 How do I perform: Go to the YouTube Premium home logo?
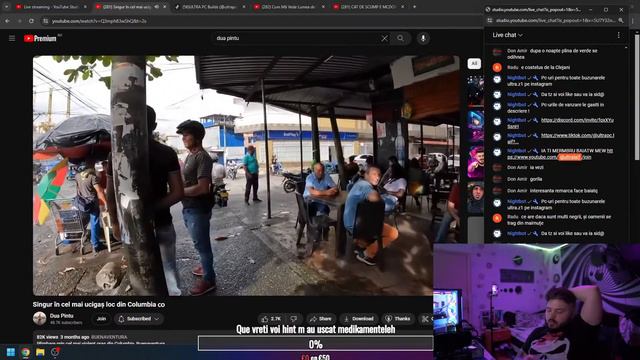click(x=40, y=38)
